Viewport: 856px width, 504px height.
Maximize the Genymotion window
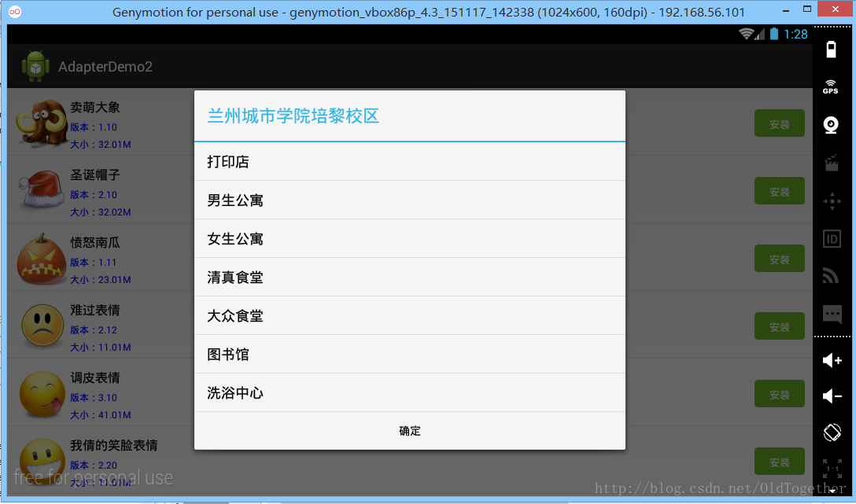pyautogui.click(x=807, y=9)
